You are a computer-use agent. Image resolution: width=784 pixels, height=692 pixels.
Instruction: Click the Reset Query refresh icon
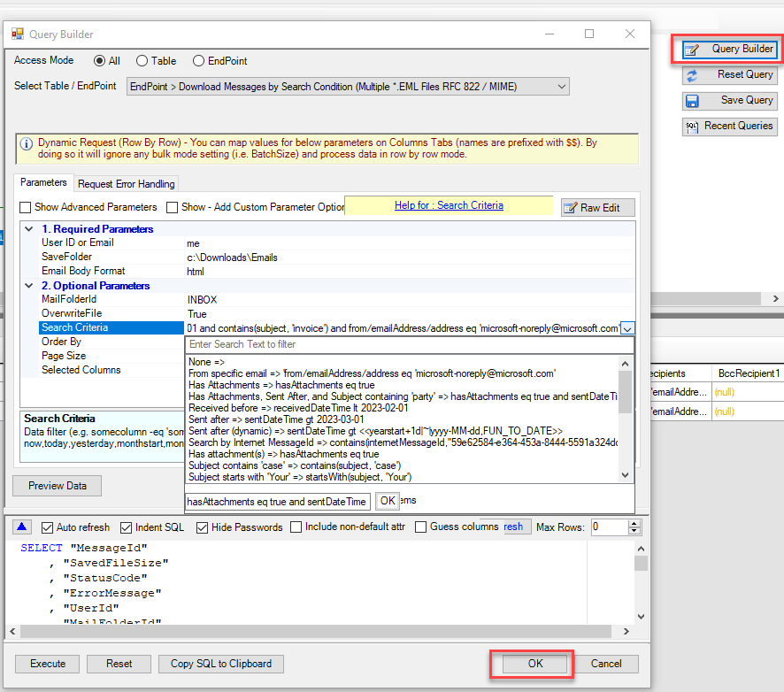[x=692, y=75]
